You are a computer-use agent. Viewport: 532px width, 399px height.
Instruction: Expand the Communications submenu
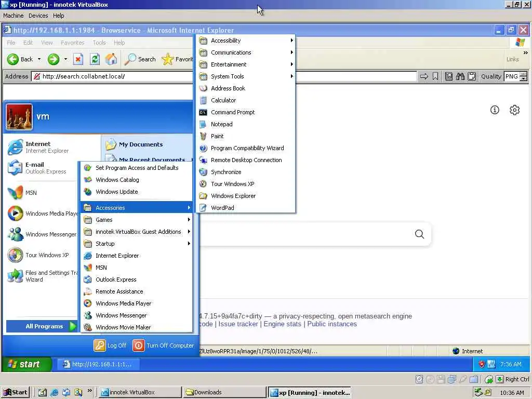246,52
